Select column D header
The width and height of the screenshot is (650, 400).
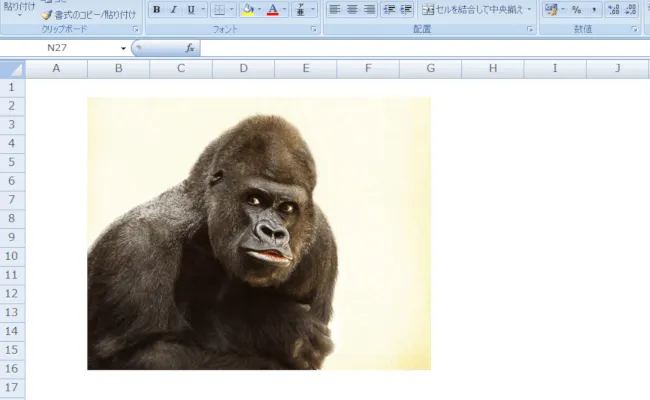tap(243, 68)
